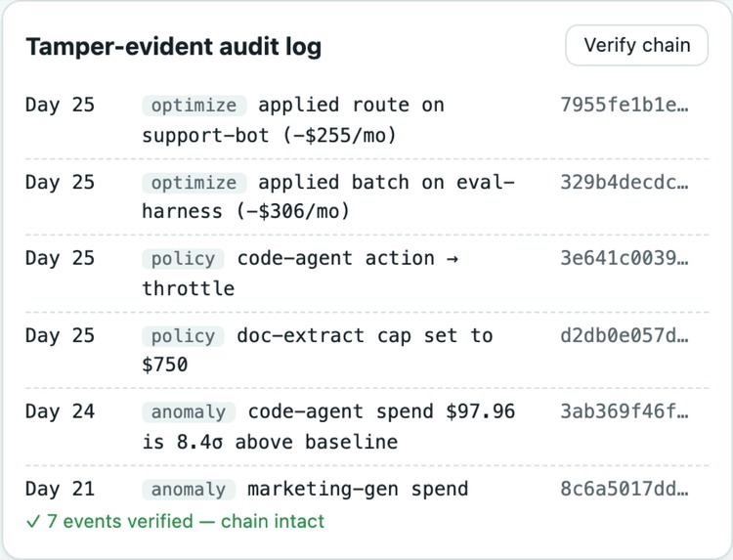Select text 'code-agent action → throttle'
The width and height of the screenshot is (733, 560).
tap(300, 273)
